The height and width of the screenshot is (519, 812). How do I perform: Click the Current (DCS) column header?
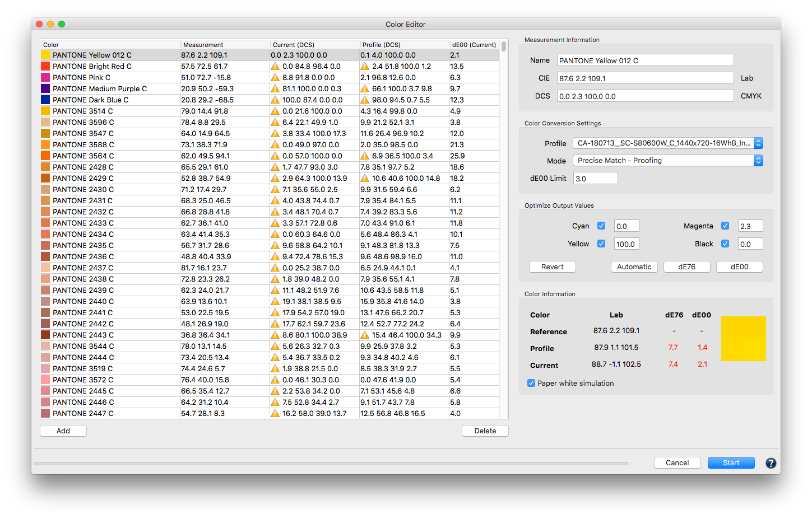[315, 45]
